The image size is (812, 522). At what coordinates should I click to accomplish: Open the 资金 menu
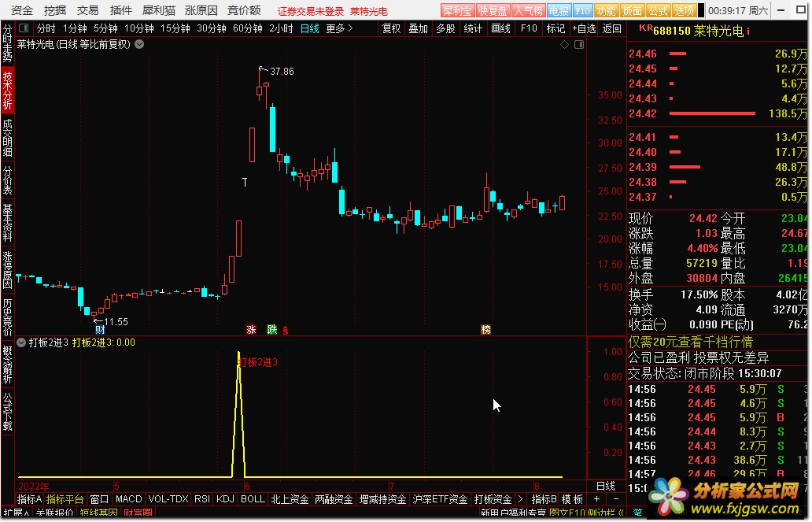[x=22, y=10]
